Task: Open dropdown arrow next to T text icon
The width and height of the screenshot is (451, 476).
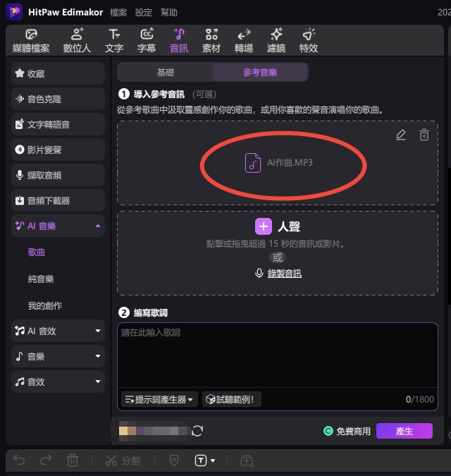Action: 213,460
